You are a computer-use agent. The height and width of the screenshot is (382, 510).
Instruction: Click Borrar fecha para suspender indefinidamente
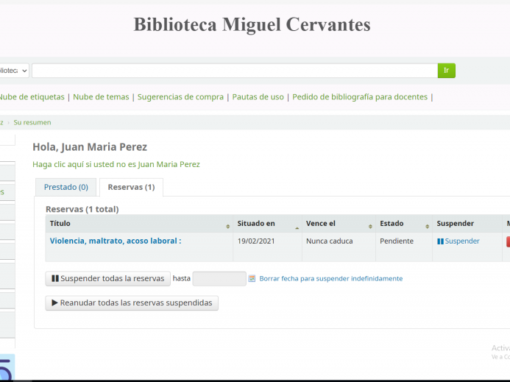click(331, 279)
